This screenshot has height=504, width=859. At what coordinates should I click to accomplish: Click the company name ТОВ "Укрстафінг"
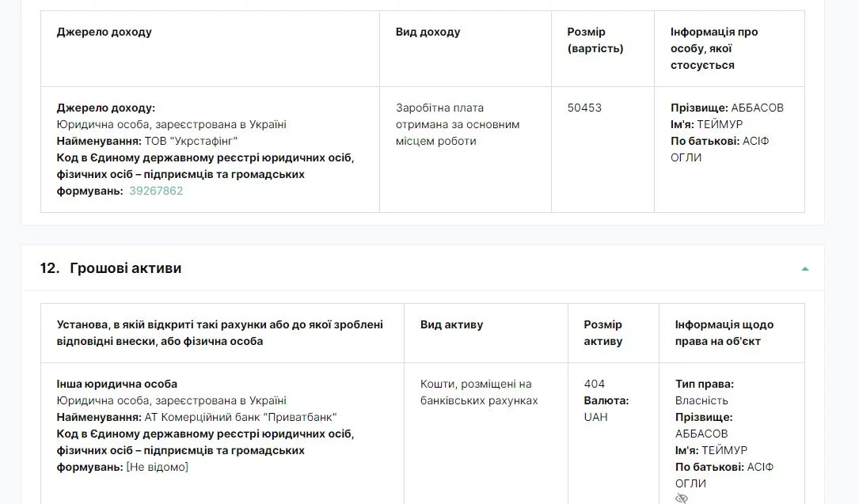point(191,141)
